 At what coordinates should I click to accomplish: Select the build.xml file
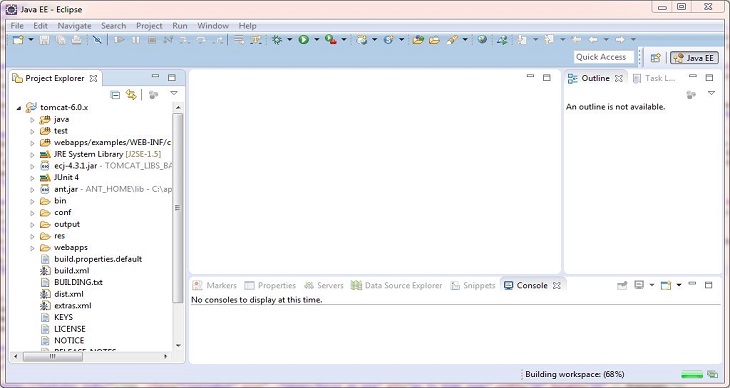(71, 271)
